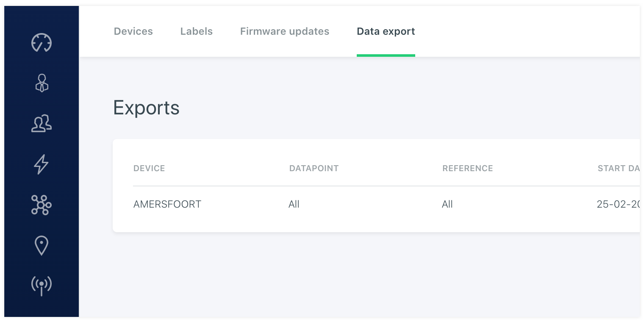
Task: Click the 'All' value under REFERENCE
Action: 447,204
